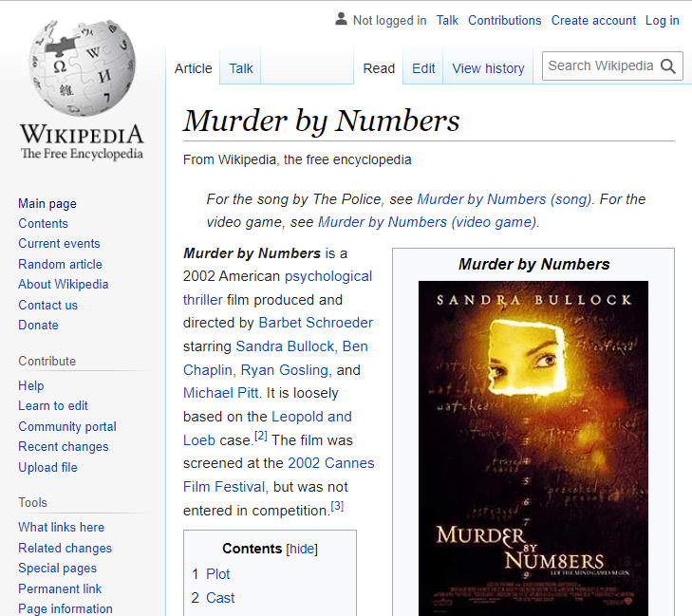Click the user icon beside Not logged in
Image resolution: width=692 pixels, height=616 pixels.
[342, 20]
